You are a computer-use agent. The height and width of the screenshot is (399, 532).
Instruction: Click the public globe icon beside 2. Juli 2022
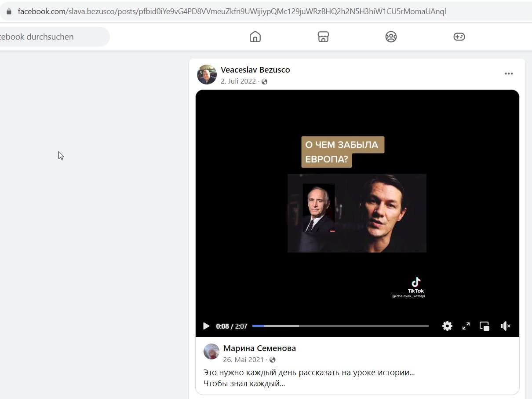pos(264,81)
